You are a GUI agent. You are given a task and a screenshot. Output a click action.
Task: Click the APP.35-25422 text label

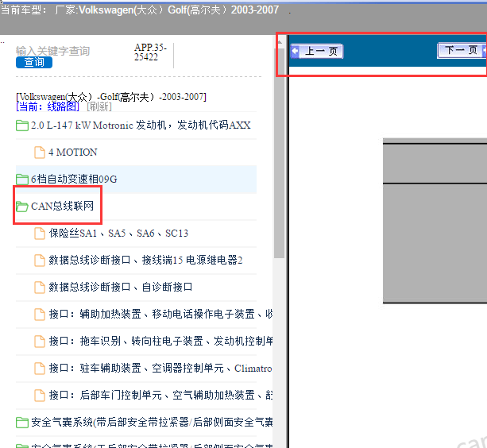click(x=150, y=52)
